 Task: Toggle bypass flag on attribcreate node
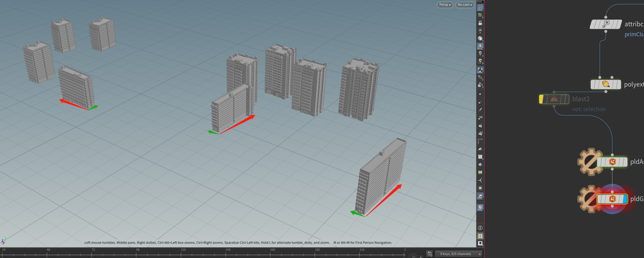593,25
